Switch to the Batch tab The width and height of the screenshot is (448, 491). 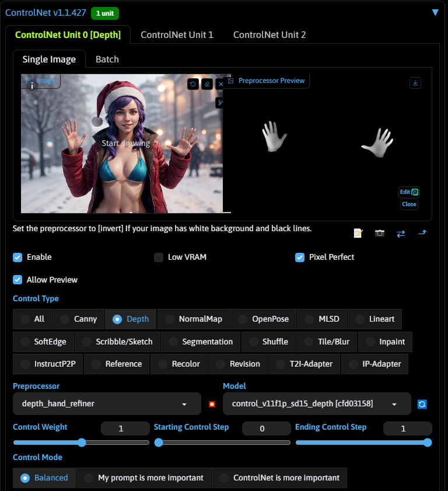click(107, 59)
